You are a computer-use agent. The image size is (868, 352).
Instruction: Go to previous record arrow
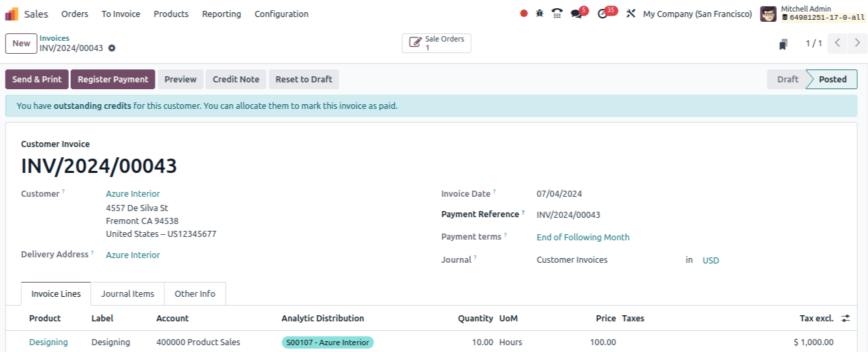tap(838, 44)
